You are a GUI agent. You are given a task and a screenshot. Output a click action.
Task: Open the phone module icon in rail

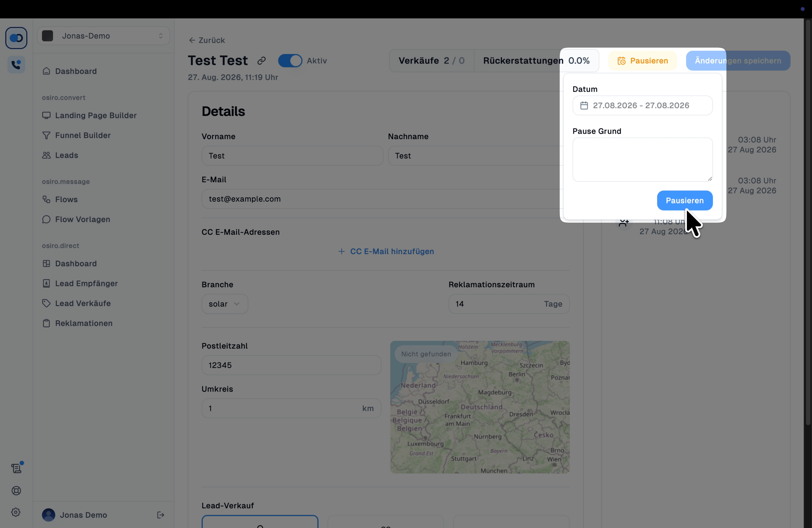[x=16, y=65]
